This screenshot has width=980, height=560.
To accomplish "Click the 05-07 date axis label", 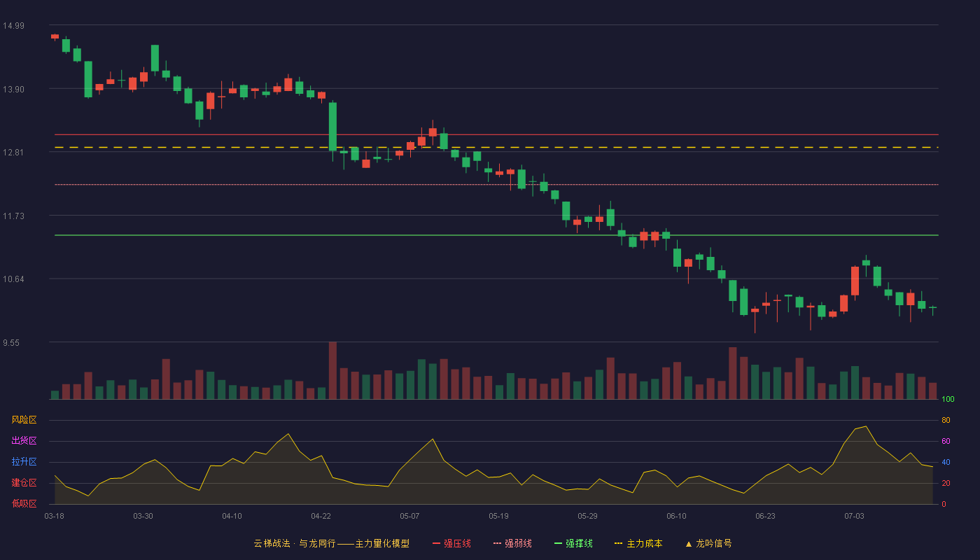I will pos(409,516).
